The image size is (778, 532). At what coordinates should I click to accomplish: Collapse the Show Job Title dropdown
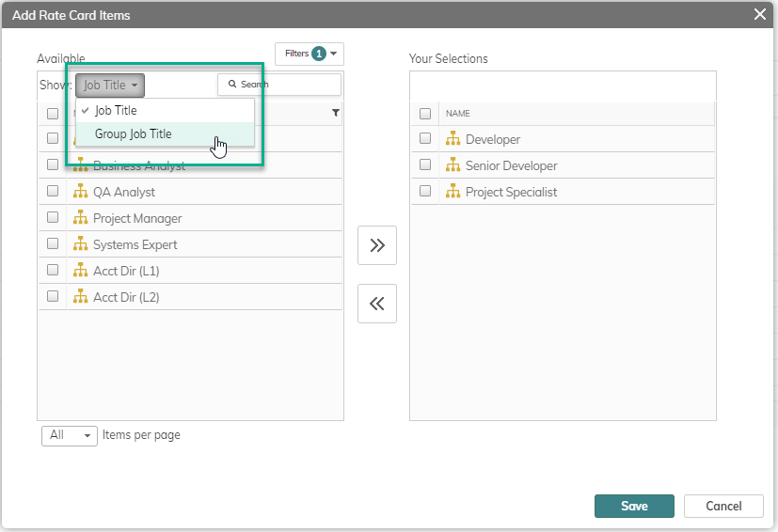(110, 86)
